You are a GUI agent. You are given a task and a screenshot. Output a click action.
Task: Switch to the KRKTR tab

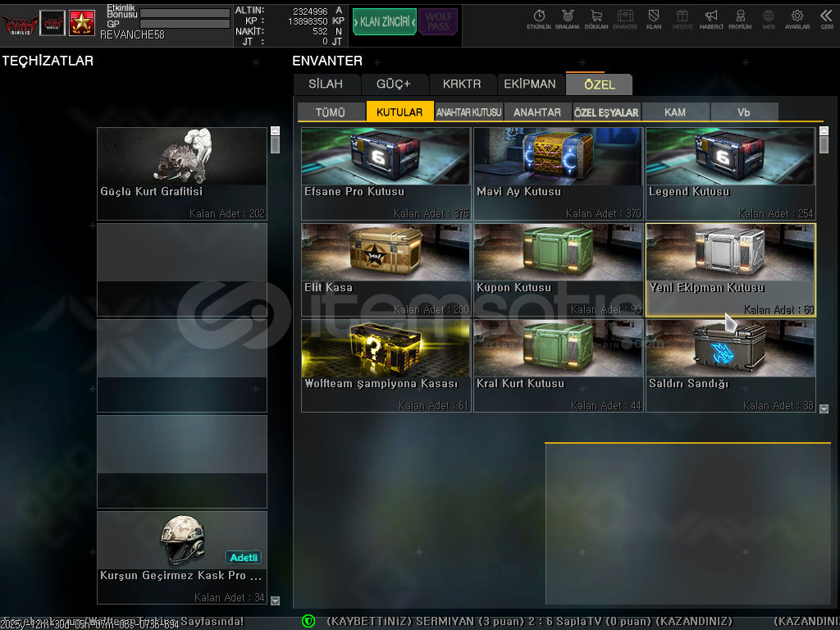coord(462,84)
